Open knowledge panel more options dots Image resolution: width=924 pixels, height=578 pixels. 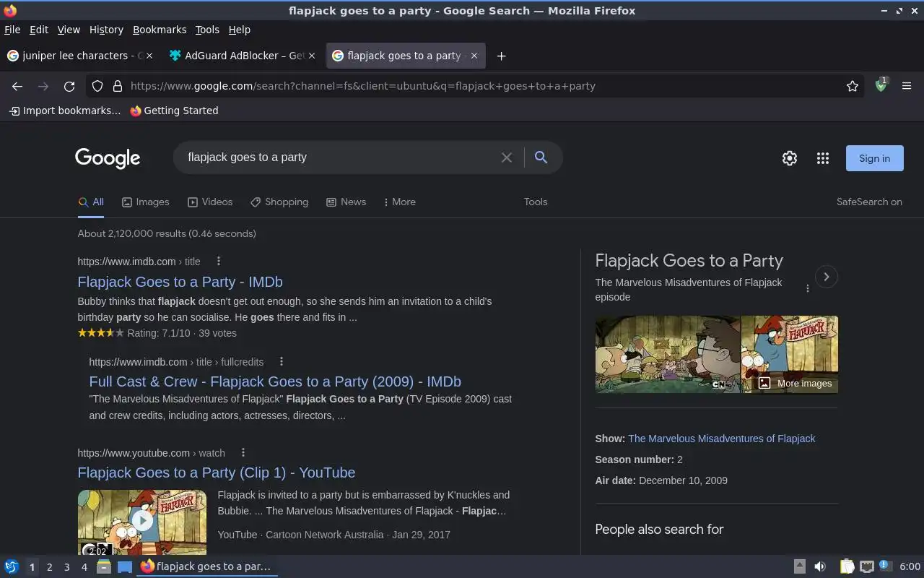coord(808,288)
